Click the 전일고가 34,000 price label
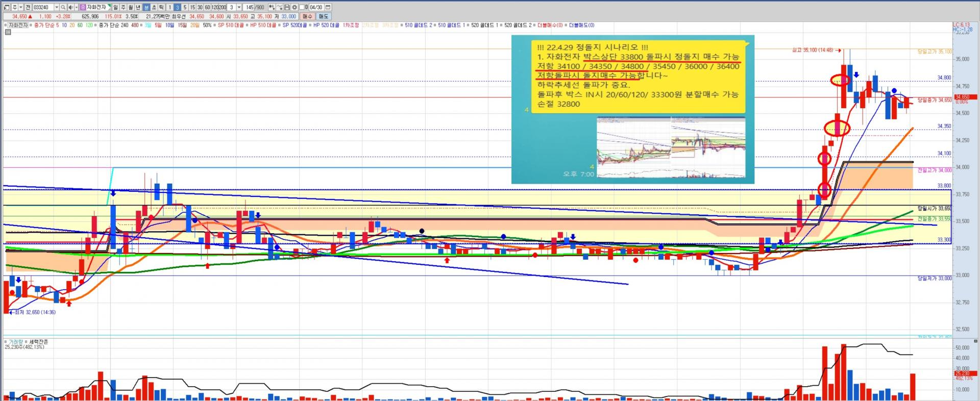The height and width of the screenshot is (401, 980). [935, 170]
